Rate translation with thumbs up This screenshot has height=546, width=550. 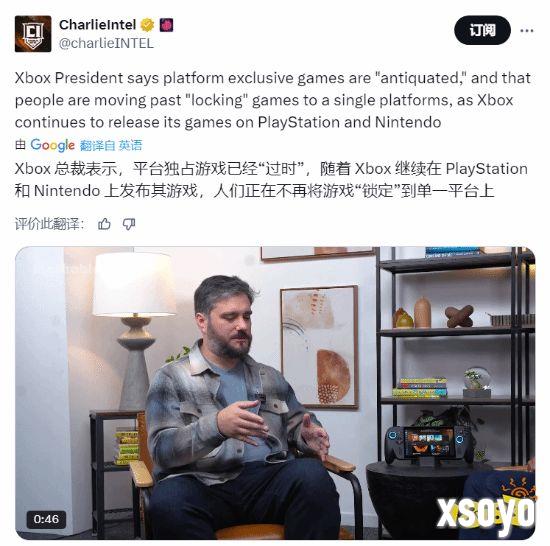pyautogui.click(x=104, y=224)
